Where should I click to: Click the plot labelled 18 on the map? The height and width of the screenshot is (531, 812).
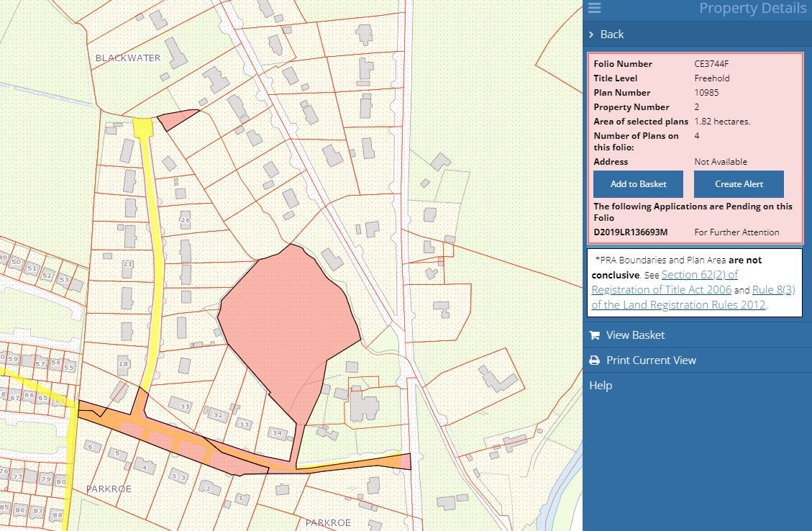pyautogui.click(x=124, y=364)
